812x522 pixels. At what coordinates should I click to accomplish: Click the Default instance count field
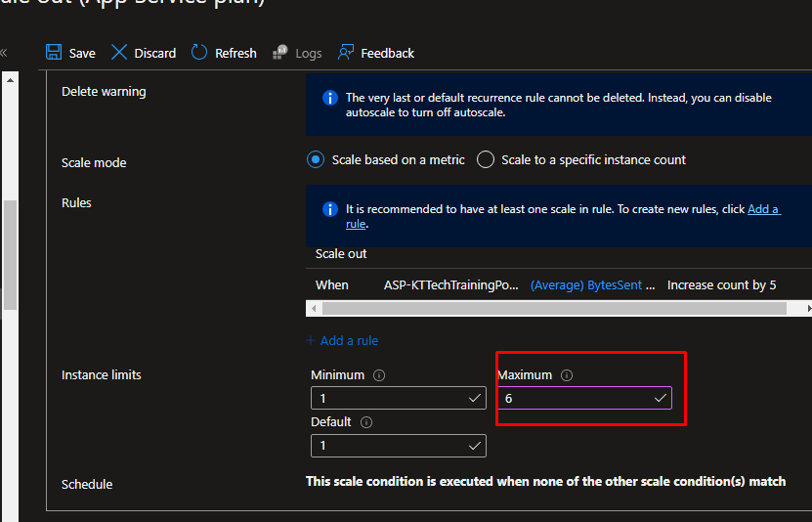[391, 446]
